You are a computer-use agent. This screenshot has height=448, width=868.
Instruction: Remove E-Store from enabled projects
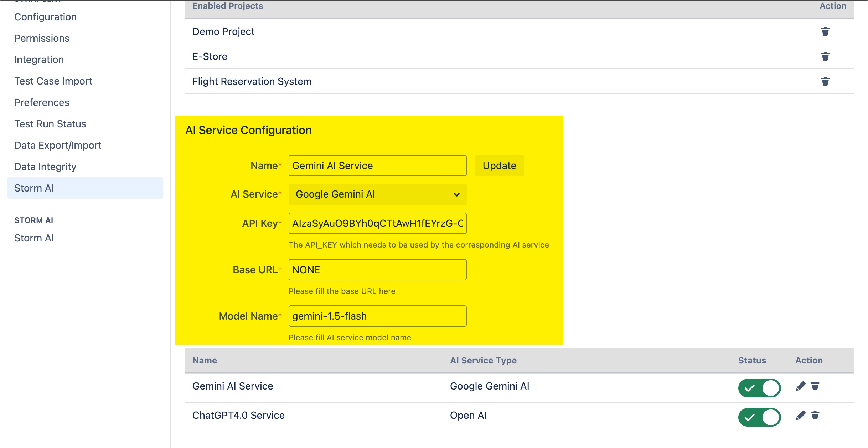(825, 56)
